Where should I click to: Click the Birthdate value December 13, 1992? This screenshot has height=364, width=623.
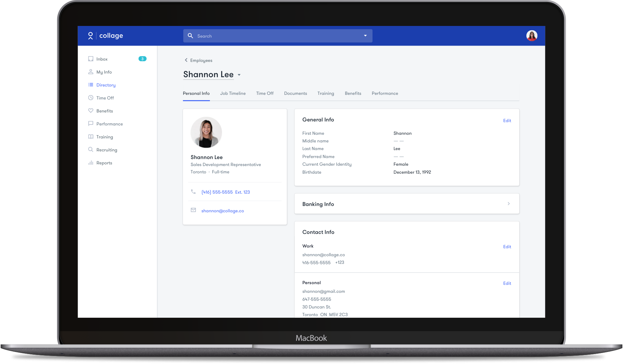[x=412, y=172]
